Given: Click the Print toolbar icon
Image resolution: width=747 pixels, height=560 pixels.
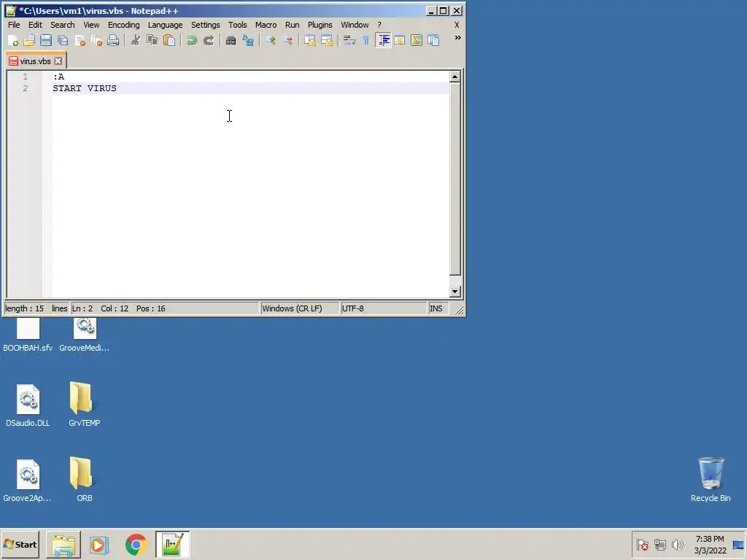Looking at the screenshot, I should 113,41.
